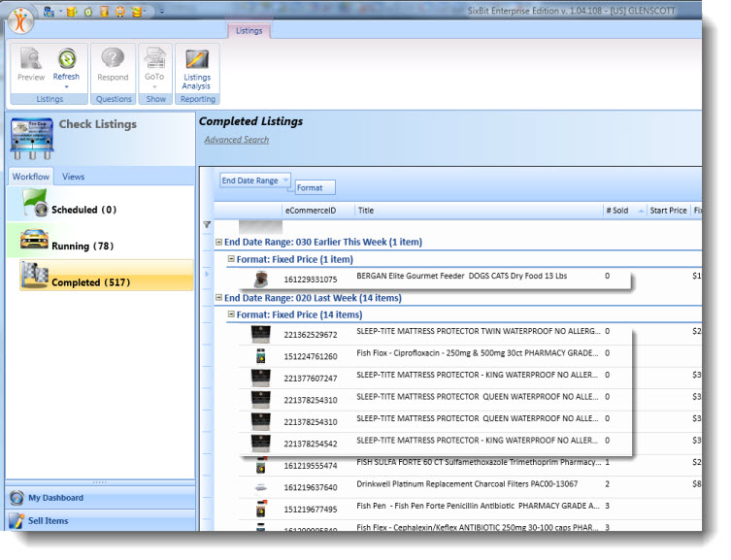Select the Running (78) workflow item
The height and width of the screenshot is (560, 731).
(x=83, y=246)
